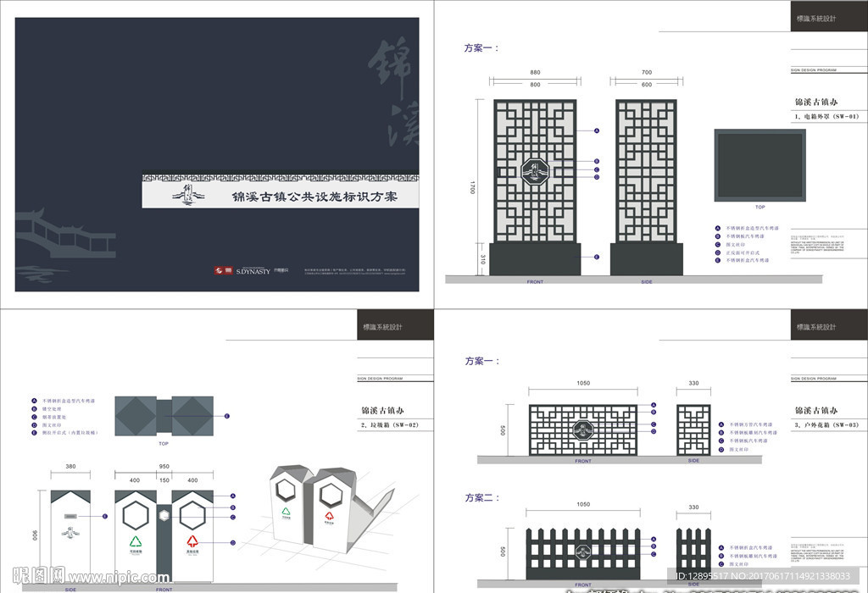The height and width of the screenshot is (593, 868).
Task: Click the small hexagon on the bin center column
Action: [164, 515]
